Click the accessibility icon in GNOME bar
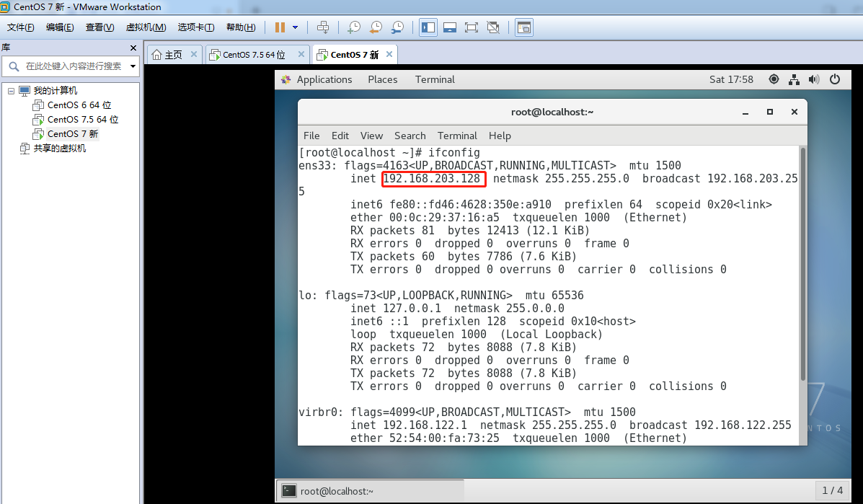This screenshot has width=863, height=504. [x=774, y=79]
